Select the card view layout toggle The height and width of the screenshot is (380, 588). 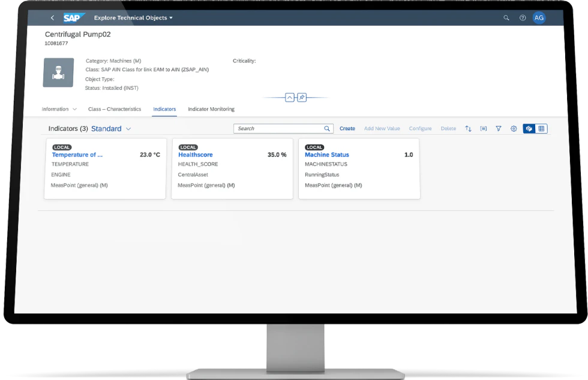point(529,128)
